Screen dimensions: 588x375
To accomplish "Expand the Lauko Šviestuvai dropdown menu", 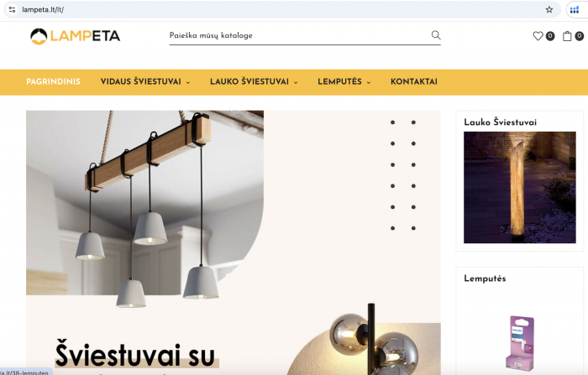I will click(254, 81).
